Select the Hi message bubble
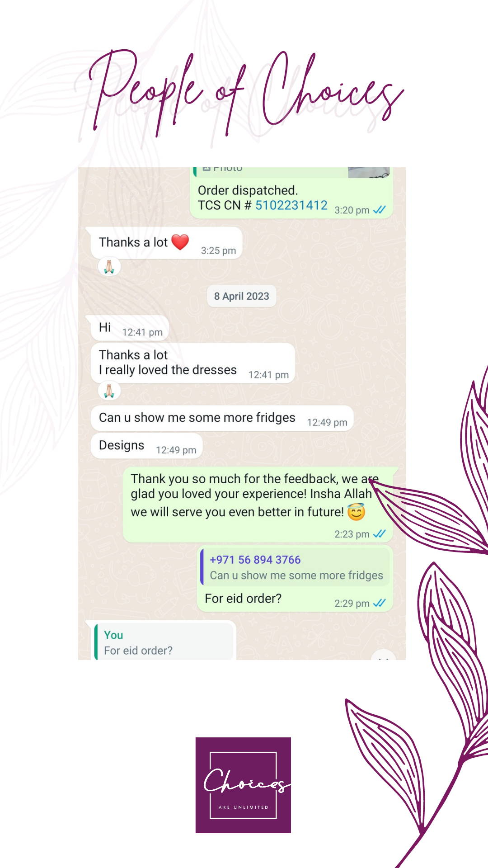 (130, 328)
